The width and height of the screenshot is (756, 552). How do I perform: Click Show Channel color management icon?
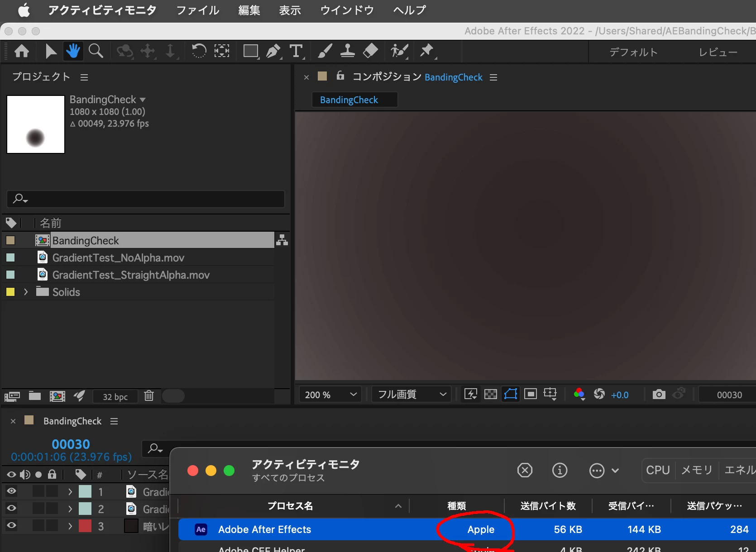tap(579, 395)
